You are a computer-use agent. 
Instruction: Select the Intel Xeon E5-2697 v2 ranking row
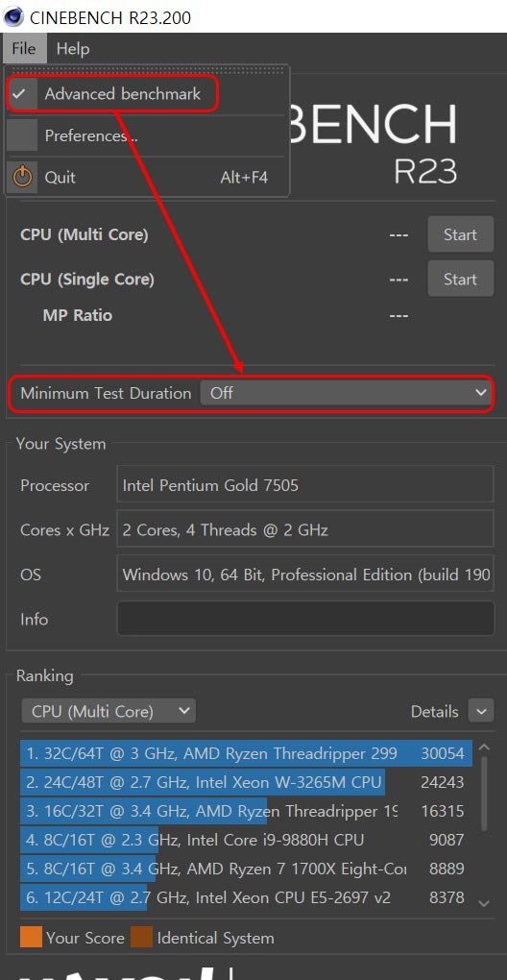tap(246, 897)
